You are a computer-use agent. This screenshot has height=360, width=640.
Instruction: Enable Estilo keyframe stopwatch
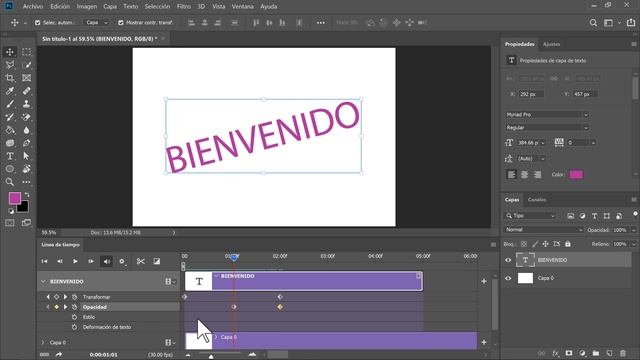(74, 317)
